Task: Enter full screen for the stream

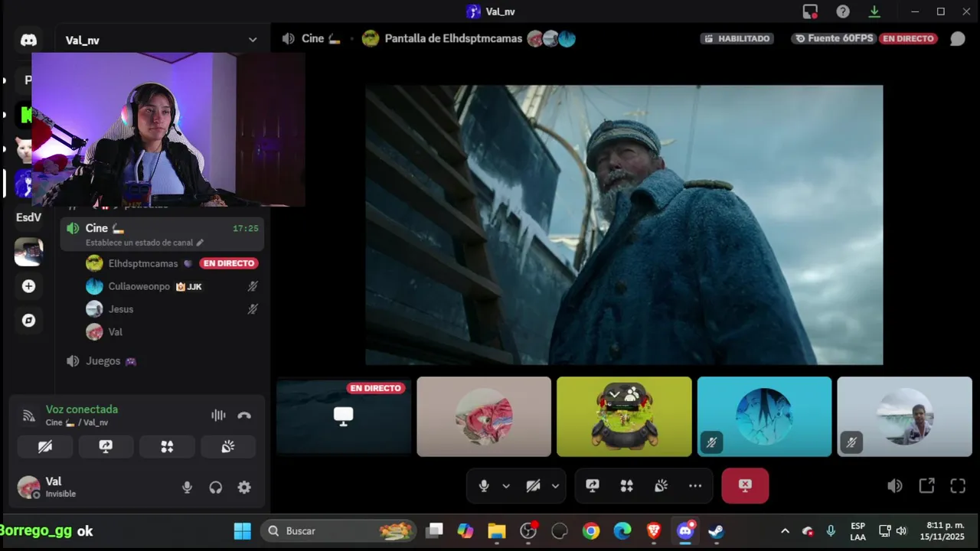Action: 958,486
